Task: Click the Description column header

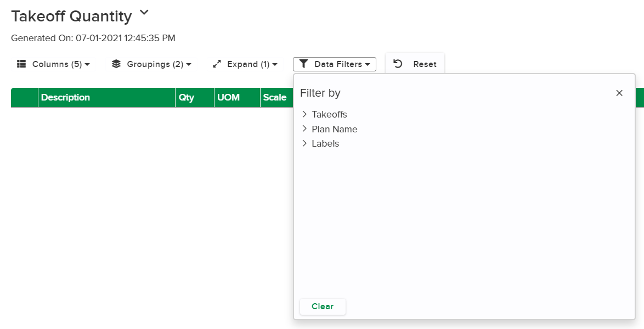Action: 107,97
